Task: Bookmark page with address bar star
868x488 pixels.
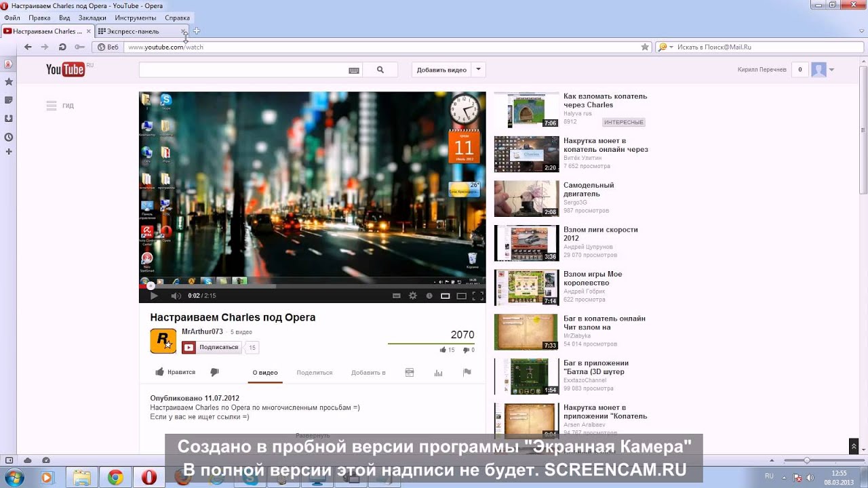Action: 645,47
